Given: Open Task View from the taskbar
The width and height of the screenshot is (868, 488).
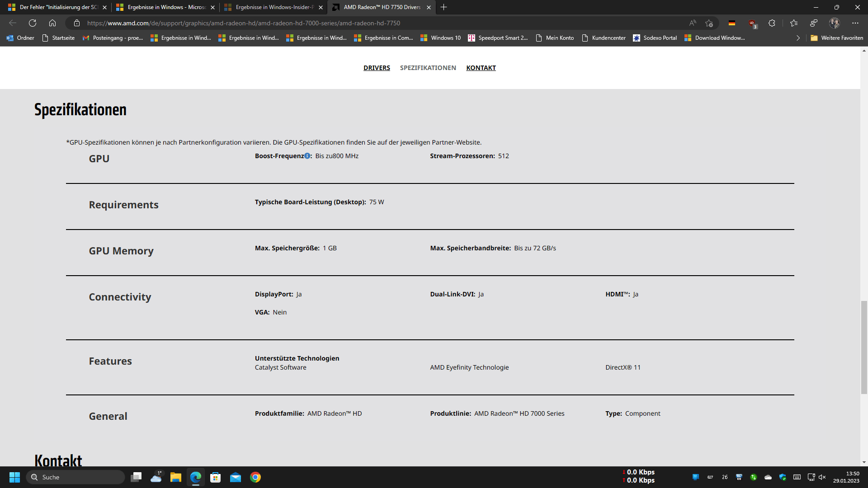Looking at the screenshot, I should click(x=136, y=477).
